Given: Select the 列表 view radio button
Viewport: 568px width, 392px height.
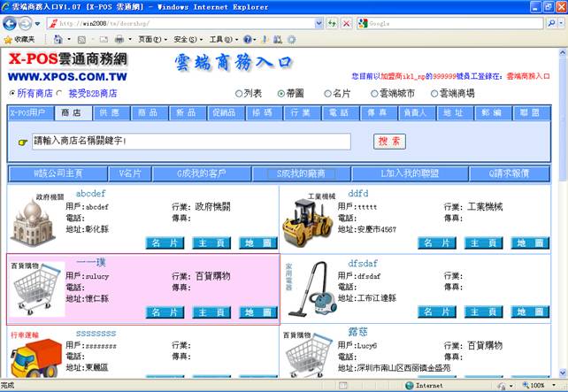Looking at the screenshot, I should [x=239, y=93].
